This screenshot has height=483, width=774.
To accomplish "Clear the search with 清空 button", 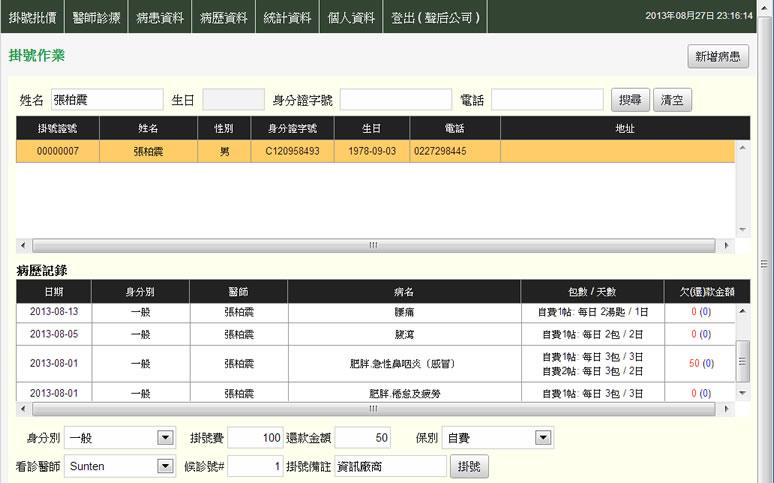I will tap(672, 100).
